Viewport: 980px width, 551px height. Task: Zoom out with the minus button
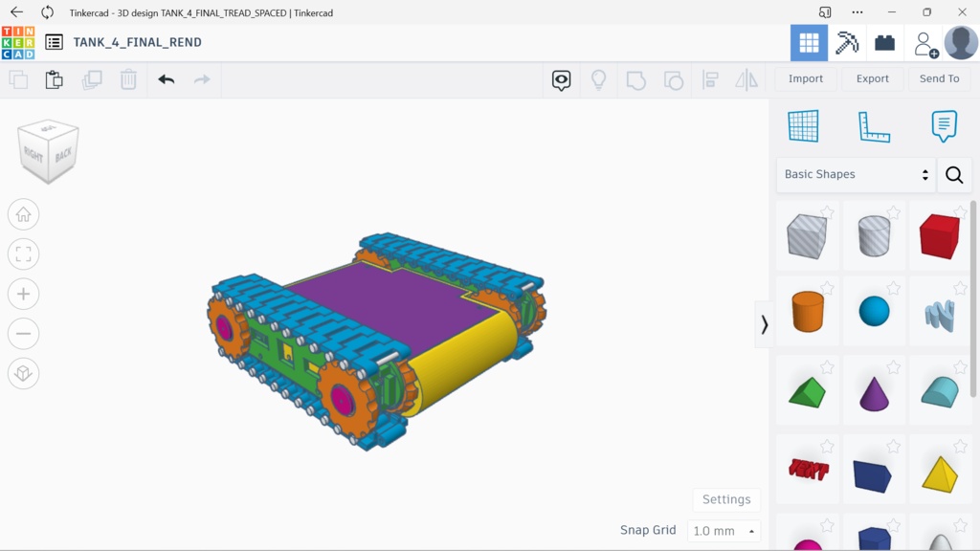tap(23, 334)
